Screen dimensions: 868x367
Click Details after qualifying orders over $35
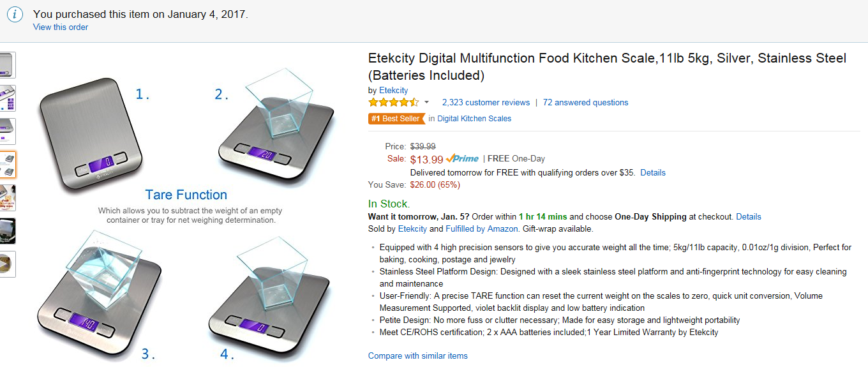coord(653,172)
